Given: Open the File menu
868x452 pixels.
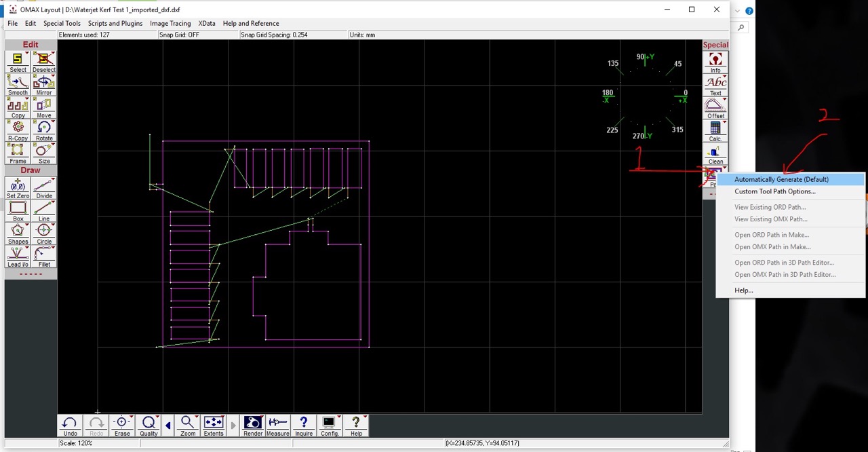Looking at the screenshot, I should (12, 23).
